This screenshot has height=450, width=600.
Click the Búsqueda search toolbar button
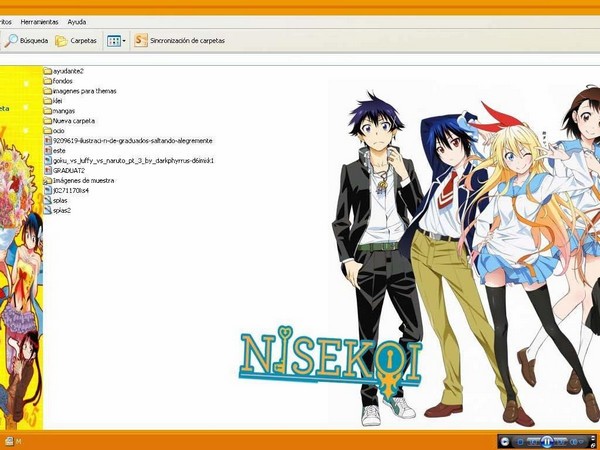26,41
